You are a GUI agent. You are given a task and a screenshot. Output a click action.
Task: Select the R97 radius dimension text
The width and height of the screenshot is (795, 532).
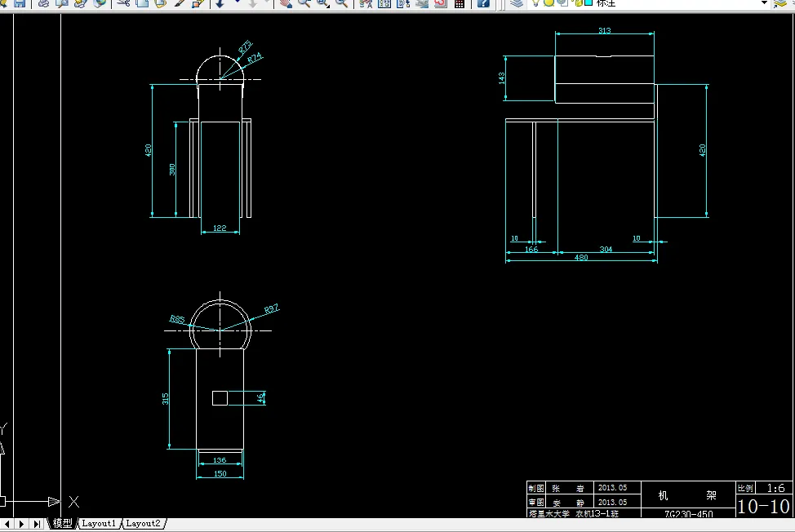[271, 309]
